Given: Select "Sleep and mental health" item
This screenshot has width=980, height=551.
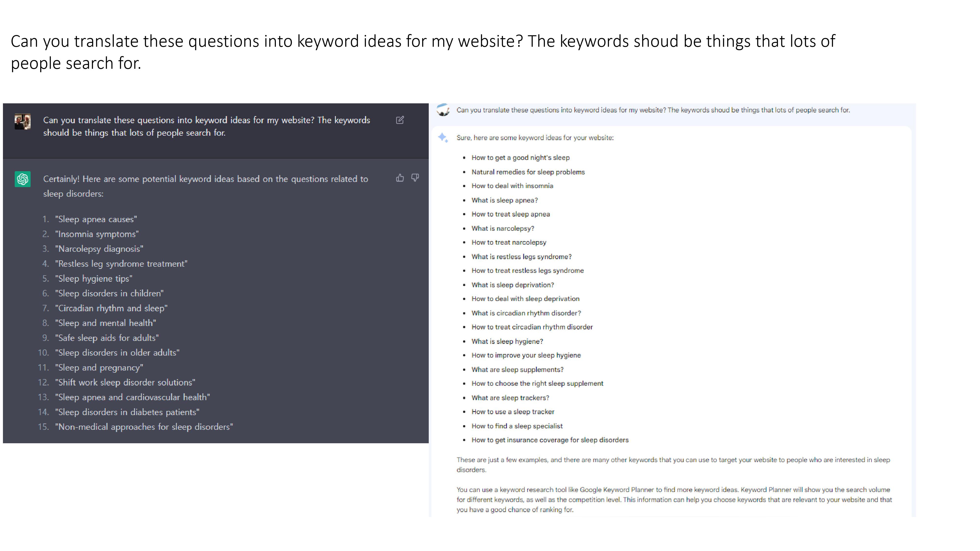Looking at the screenshot, I should click(106, 323).
